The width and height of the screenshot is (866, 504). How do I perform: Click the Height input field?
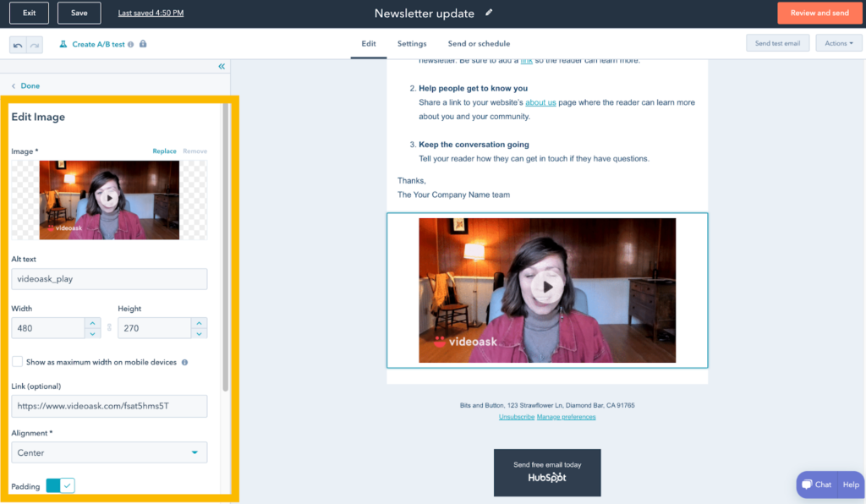point(155,328)
